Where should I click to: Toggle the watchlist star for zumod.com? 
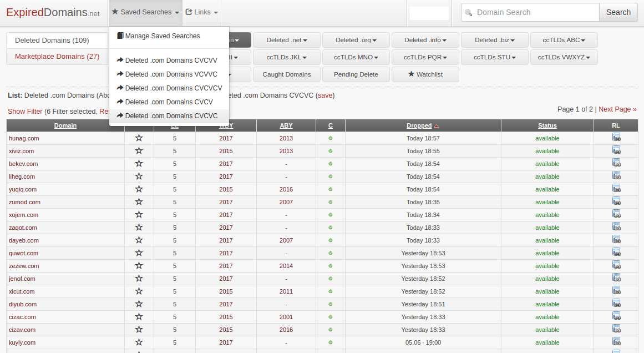pyautogui.click(x=139, y=201)
